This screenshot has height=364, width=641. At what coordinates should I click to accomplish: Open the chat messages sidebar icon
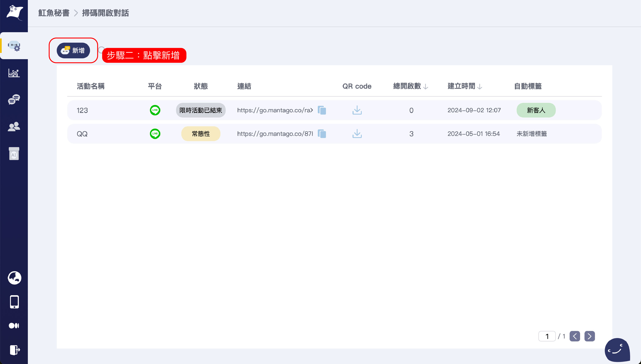tap(14, 100)
